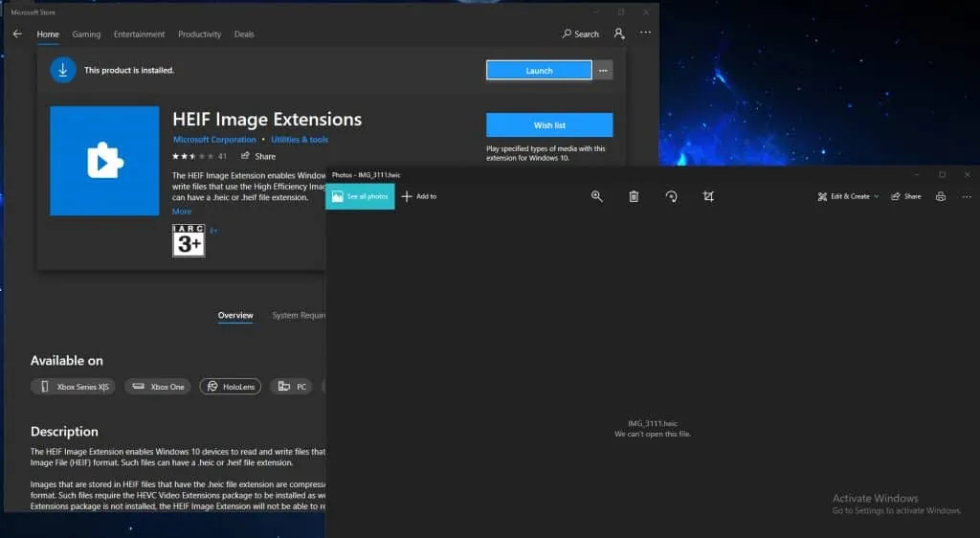Click Add to in Photos toolbar
This screenshot has height=538, width=980.
(419, 196)
